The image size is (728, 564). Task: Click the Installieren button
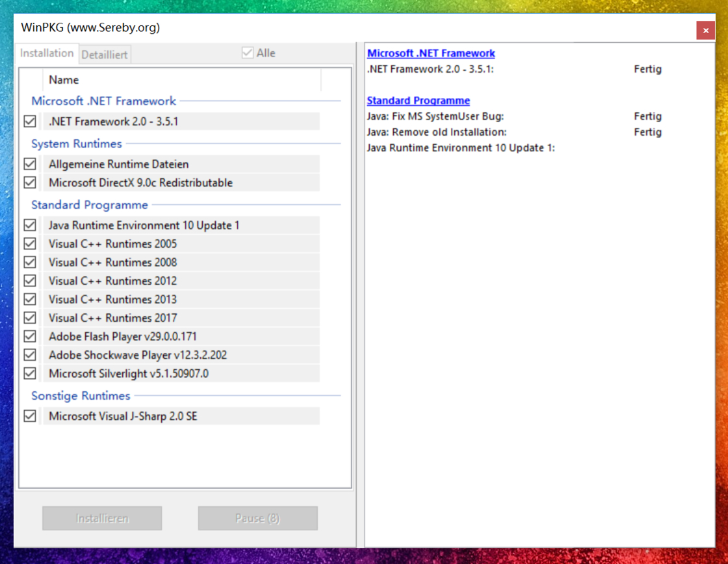[x=102, y=519]
